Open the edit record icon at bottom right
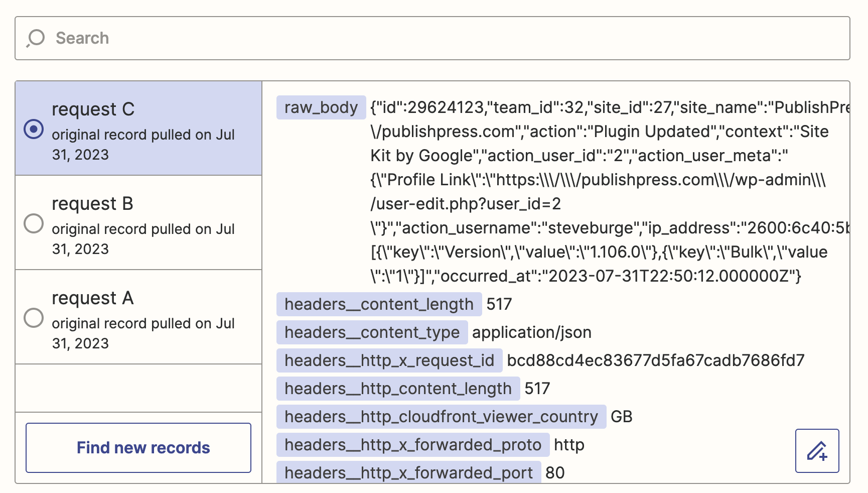This screenshot has height=493, width=868. [x=817, y=450]
